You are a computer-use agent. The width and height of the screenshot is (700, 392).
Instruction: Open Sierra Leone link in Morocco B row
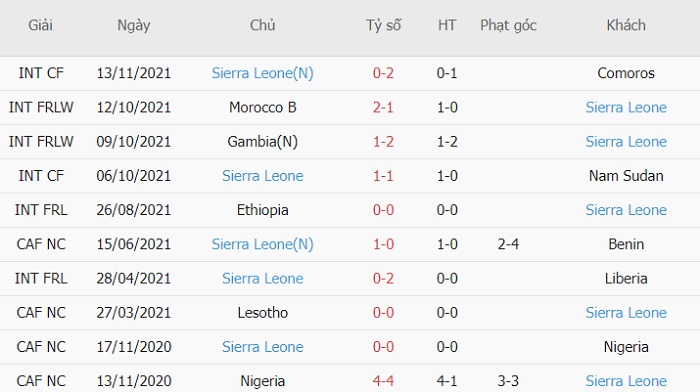click(x=626, y=108)
